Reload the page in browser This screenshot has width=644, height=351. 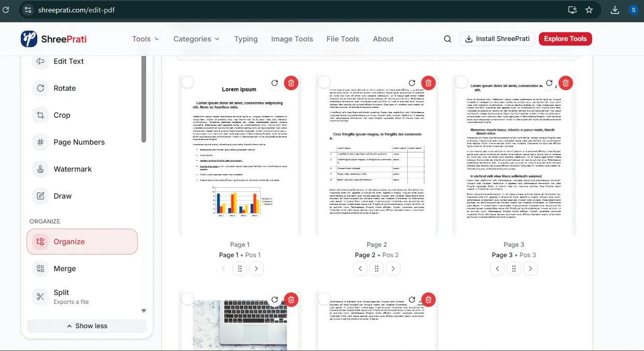click(6, 10)
